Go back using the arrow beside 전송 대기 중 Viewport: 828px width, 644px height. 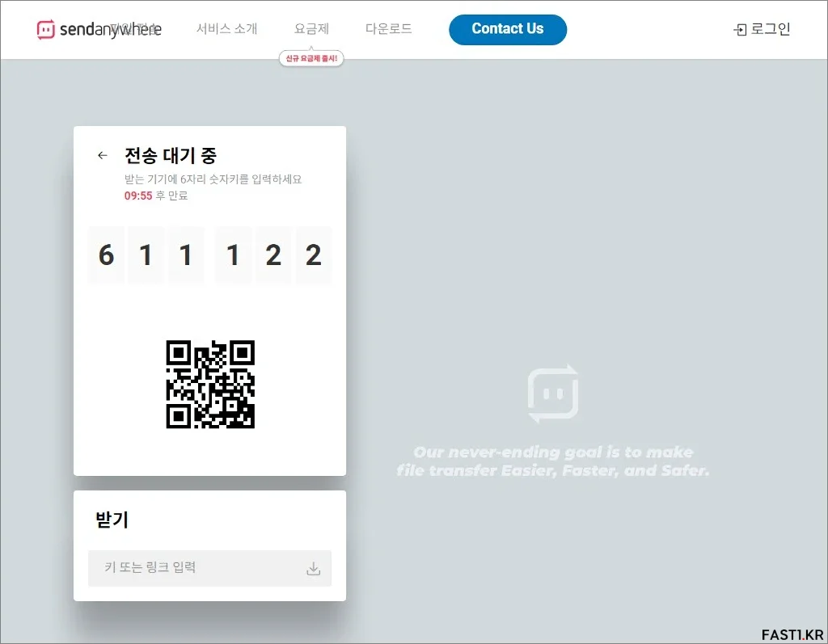(x=103, y=155)
